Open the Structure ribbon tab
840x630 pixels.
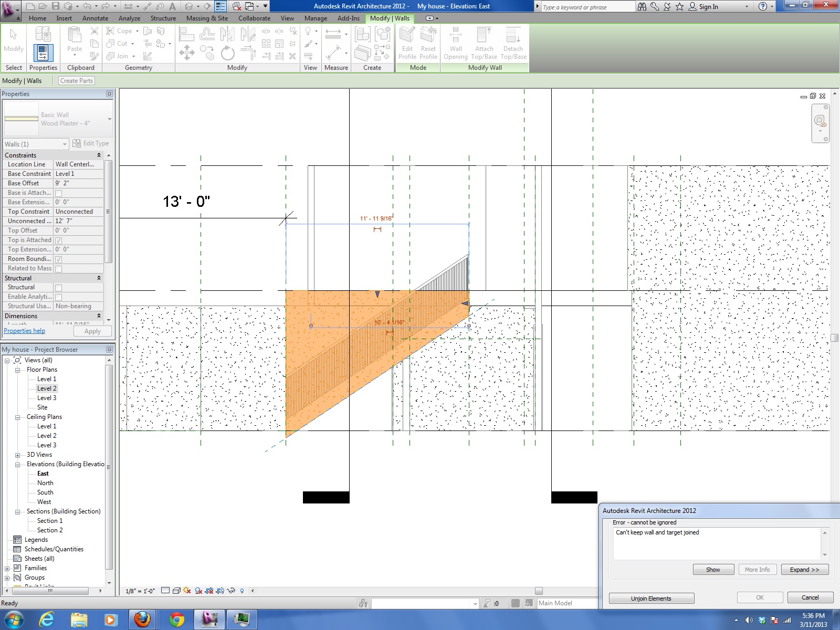[x=163, y=18]
